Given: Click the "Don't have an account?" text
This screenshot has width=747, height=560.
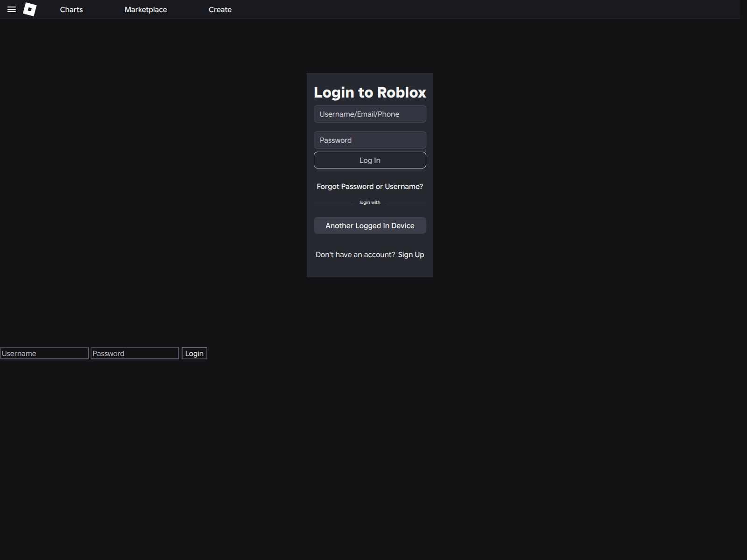Looking at the screenshot, I should pos(355,255).
